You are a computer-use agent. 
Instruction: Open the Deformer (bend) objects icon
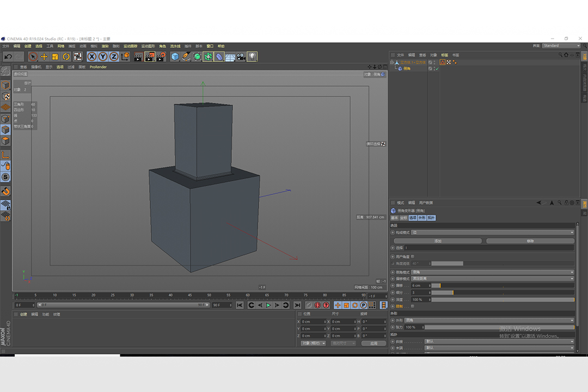click(x=219, y=57)
